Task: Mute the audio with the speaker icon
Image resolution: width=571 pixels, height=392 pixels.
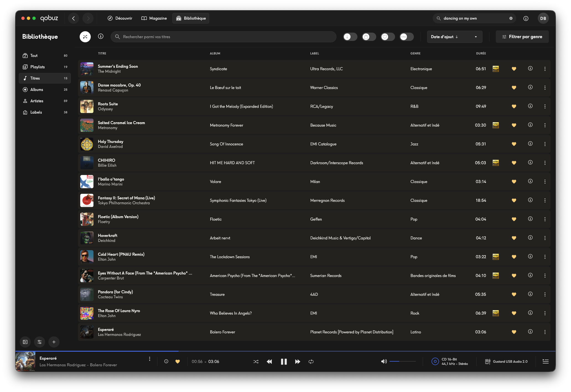Action: coord(384,361)
